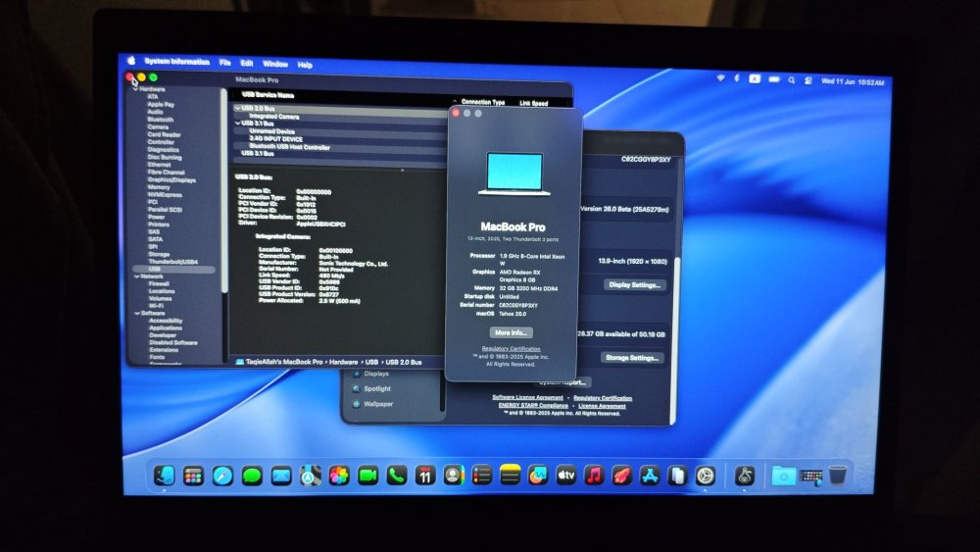Image resolution: width=980 pixels, height=552 pixels.
Task: Open the Calendar icon showing 11
Action: [x=425, y=477]
